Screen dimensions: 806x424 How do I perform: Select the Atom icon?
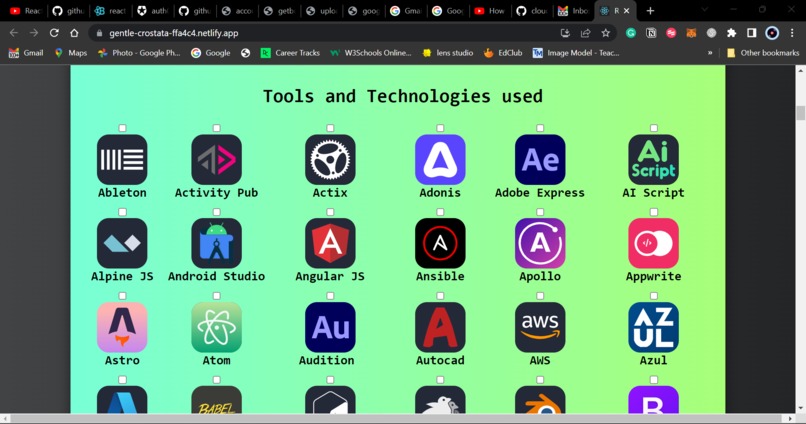216,327
